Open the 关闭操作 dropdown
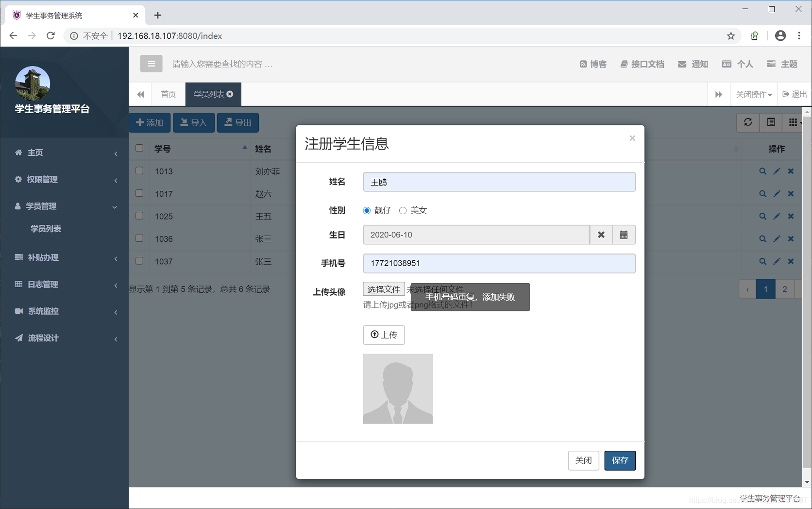Viewport: 812px width, 509px height. [754, 94]
